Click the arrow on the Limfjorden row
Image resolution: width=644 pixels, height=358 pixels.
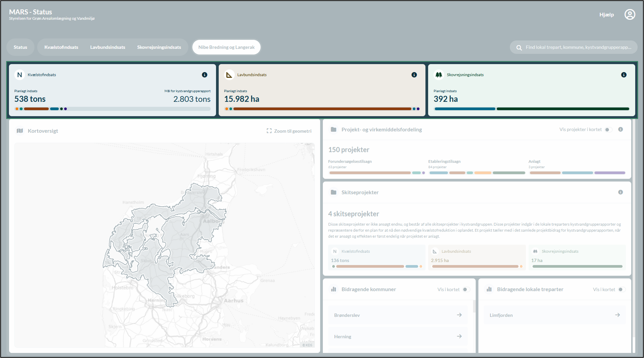point(617,315)
